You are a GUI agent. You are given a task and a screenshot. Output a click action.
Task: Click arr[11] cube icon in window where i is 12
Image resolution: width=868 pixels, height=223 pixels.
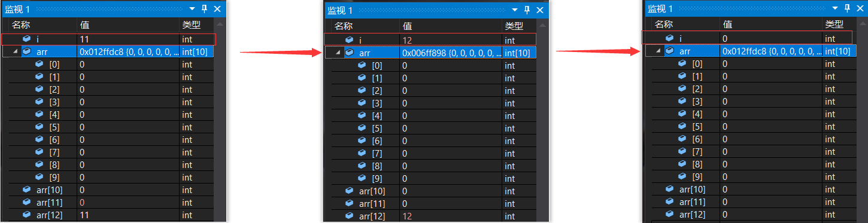pos(350,203)
